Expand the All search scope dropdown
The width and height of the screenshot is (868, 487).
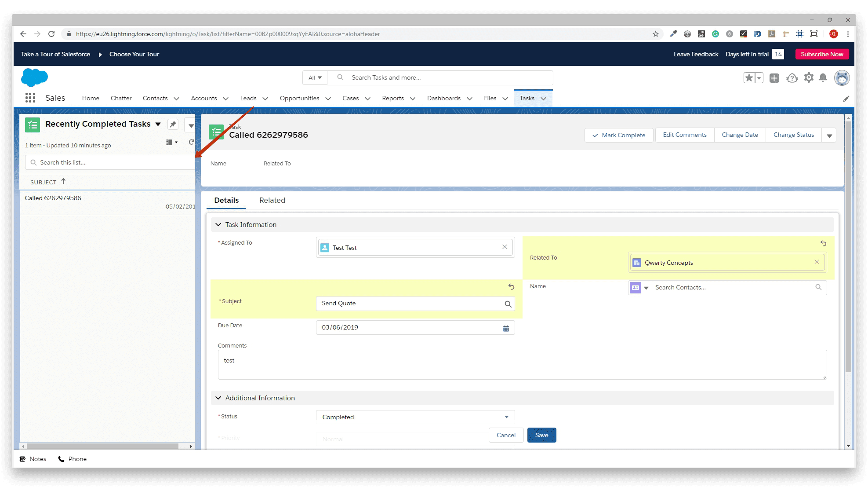[315, 77]
